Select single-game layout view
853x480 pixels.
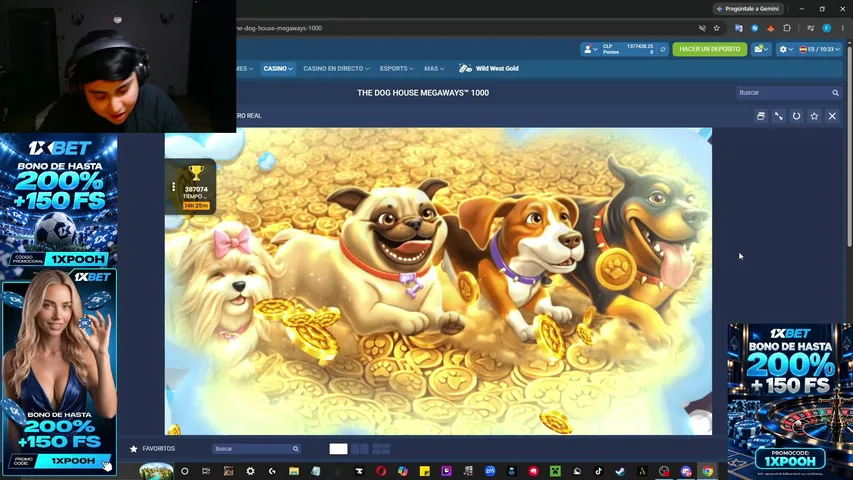click(x=338, y=449)
